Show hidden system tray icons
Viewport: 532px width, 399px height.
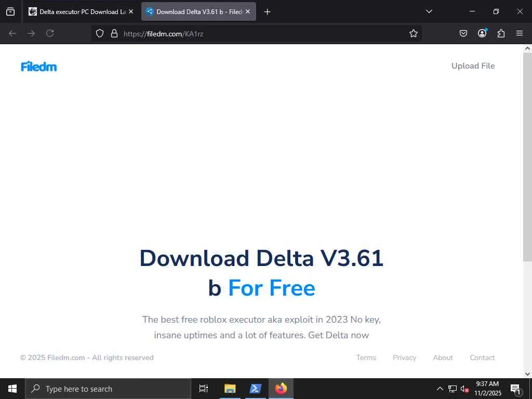tap(440, 389)
